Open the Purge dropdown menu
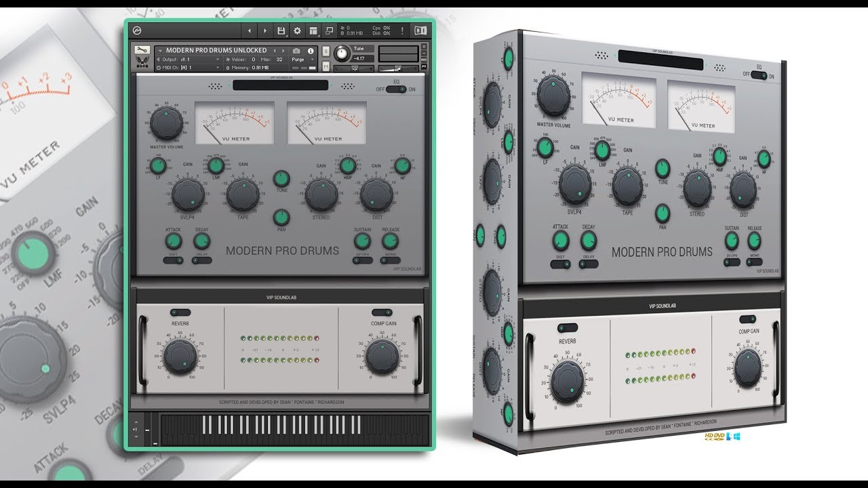Image resolution: width=868 pixels, height=488 pixels. tap(302, 59)
